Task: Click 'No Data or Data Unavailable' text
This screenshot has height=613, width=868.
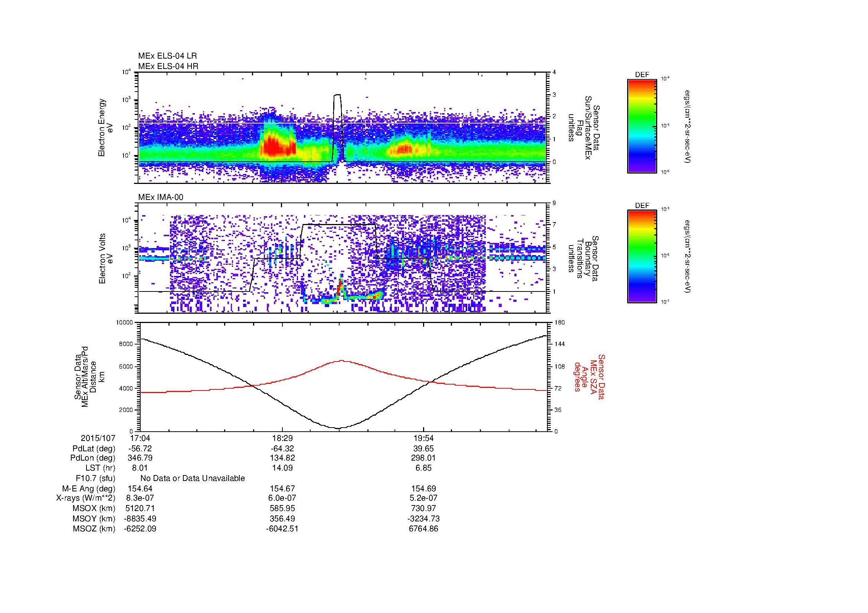Action: [x=193, y=478]
